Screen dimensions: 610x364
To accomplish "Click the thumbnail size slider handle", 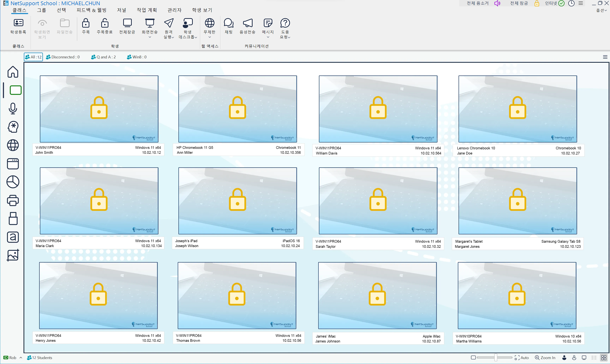I will pyautogui.click(x=496, y=357).
